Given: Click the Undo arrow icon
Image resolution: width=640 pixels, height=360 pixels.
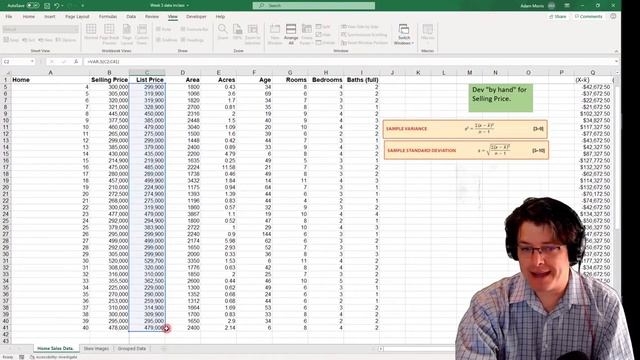Looking at the screenshot, I should click(57, 6).
